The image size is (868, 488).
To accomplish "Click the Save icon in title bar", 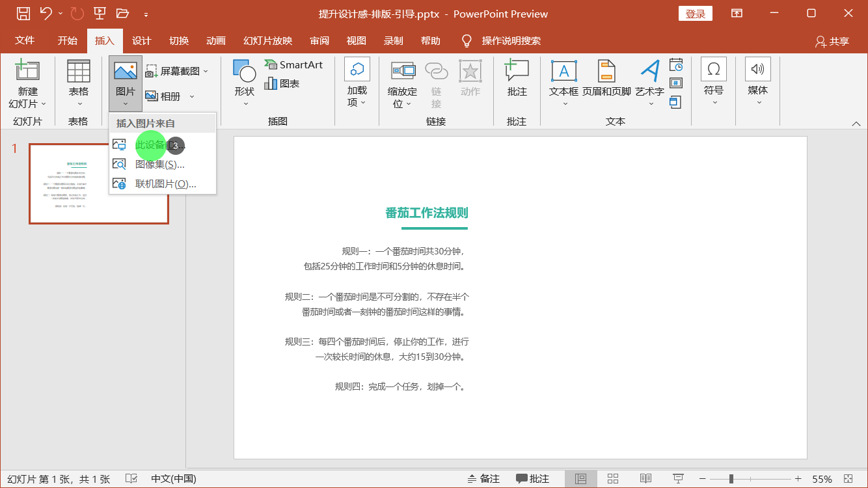I will point(23,13).
